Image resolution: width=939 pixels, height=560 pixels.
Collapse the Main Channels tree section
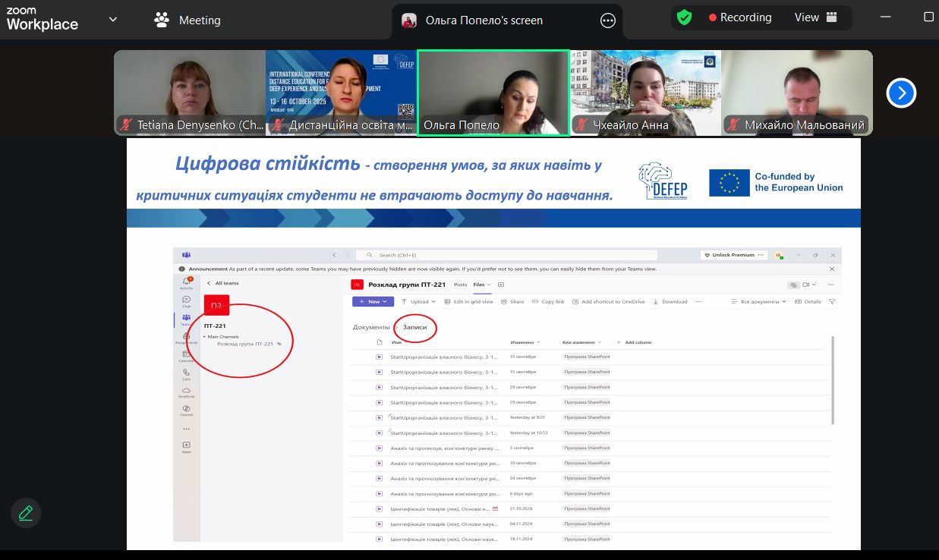coord(204,336)
